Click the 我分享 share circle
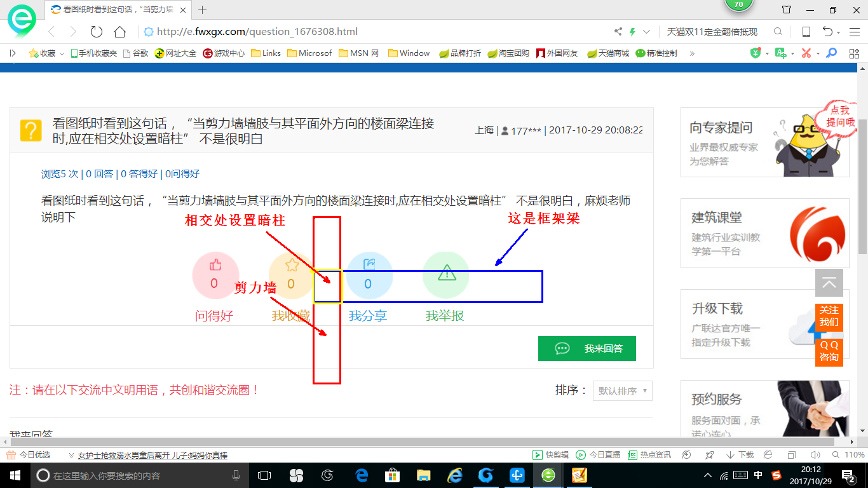Image resolution: width=868 pixels, height=488 pixels. coord(369,276)
